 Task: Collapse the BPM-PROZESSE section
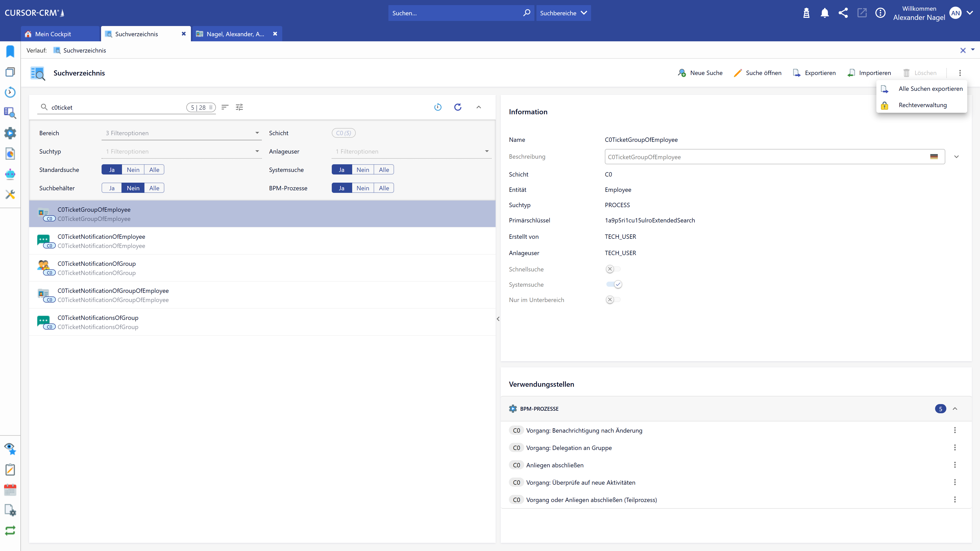[x=954, y=409]
